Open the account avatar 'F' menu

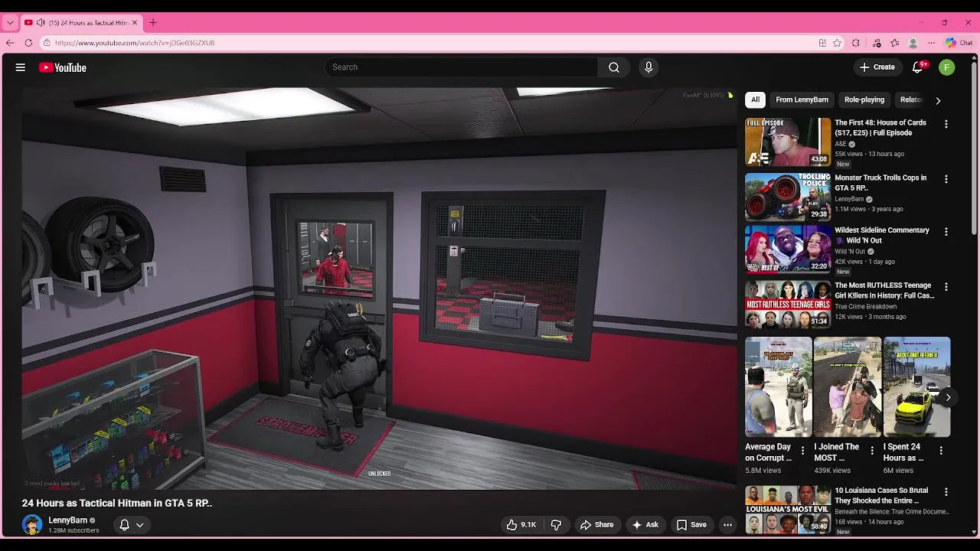[x=947, y=67]
